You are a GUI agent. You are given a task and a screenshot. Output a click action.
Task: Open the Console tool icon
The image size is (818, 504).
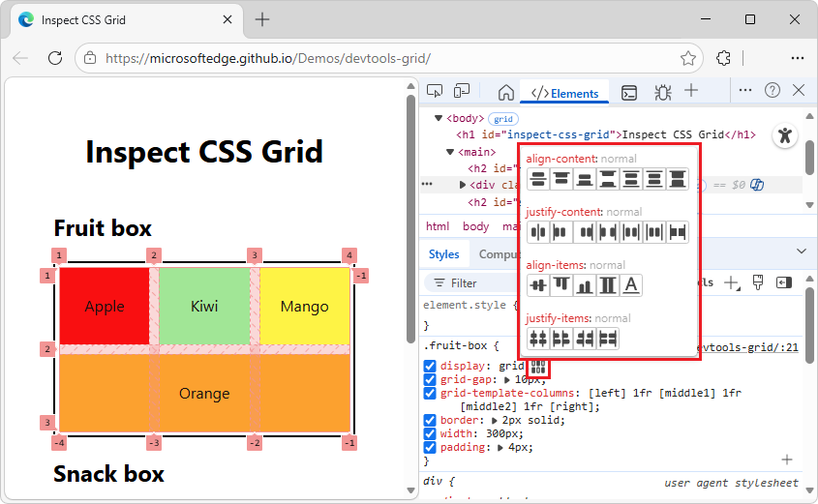click(x=629, y=92)
